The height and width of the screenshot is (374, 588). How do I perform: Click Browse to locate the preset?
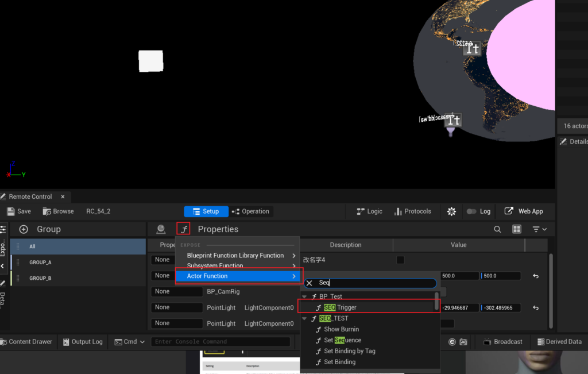(x=58, y=211)
